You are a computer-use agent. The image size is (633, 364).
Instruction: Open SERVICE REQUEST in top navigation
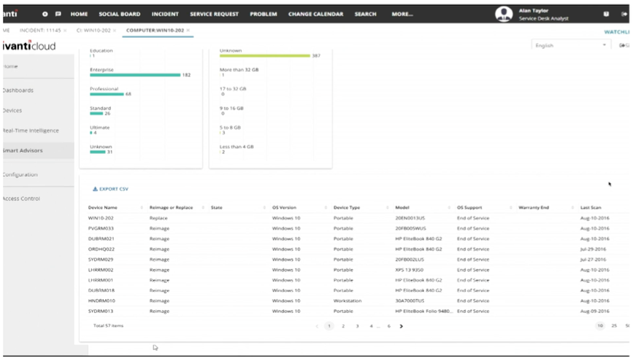(x=215, y=14)
